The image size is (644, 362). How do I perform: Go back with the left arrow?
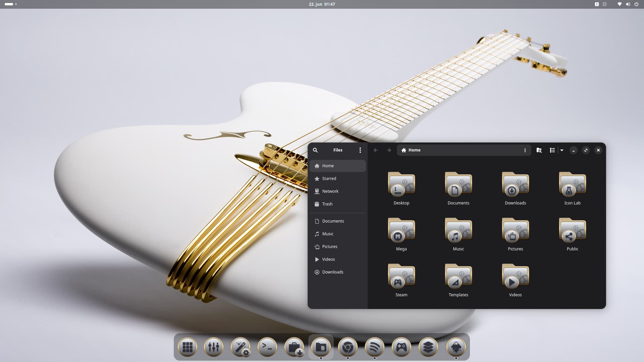[376, 150]
